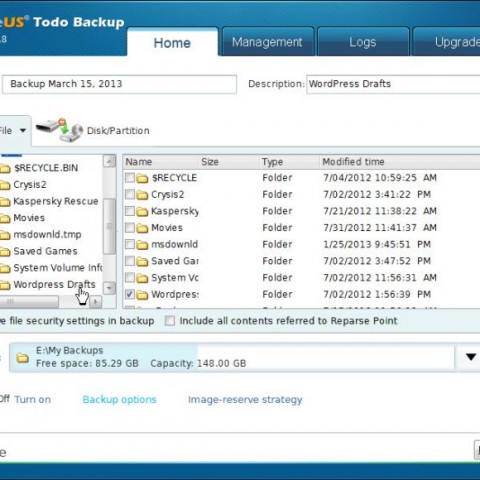480x480 pixels.
Task: Open the backup destination dropdown arrow
Action: click(471, 357)
